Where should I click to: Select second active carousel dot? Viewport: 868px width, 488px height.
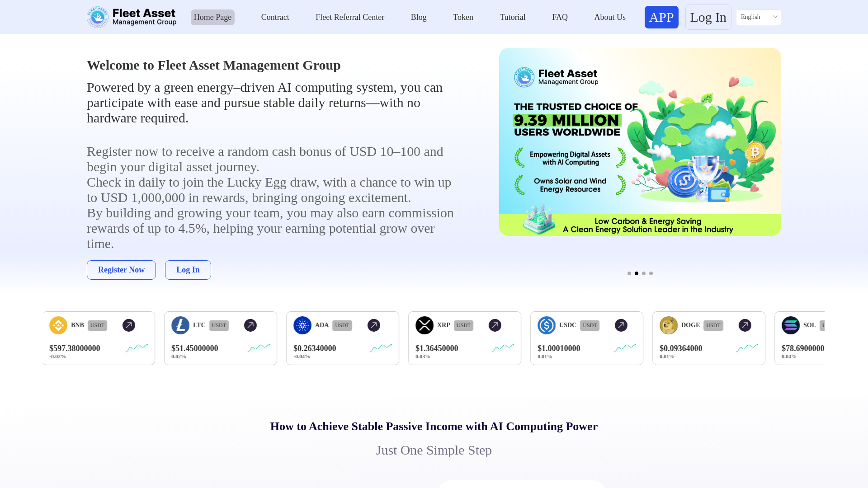pyautogui.click(x=637, y=273)
